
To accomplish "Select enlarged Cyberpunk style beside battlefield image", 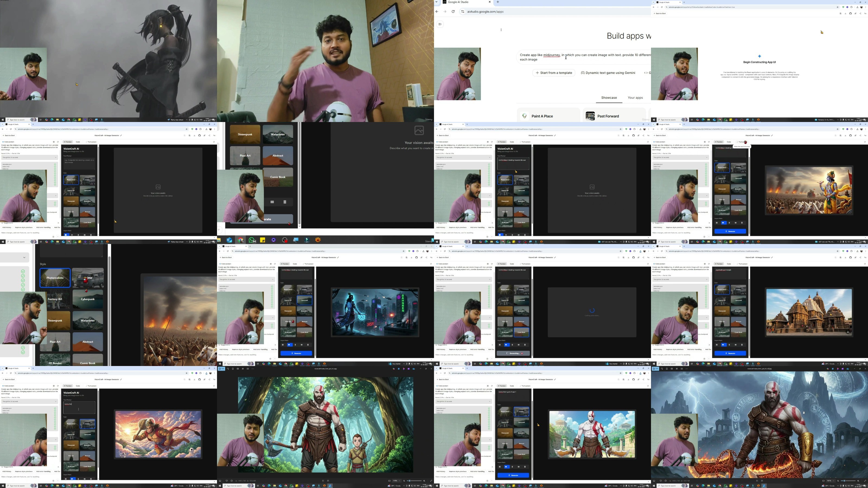I will [88, 299].
